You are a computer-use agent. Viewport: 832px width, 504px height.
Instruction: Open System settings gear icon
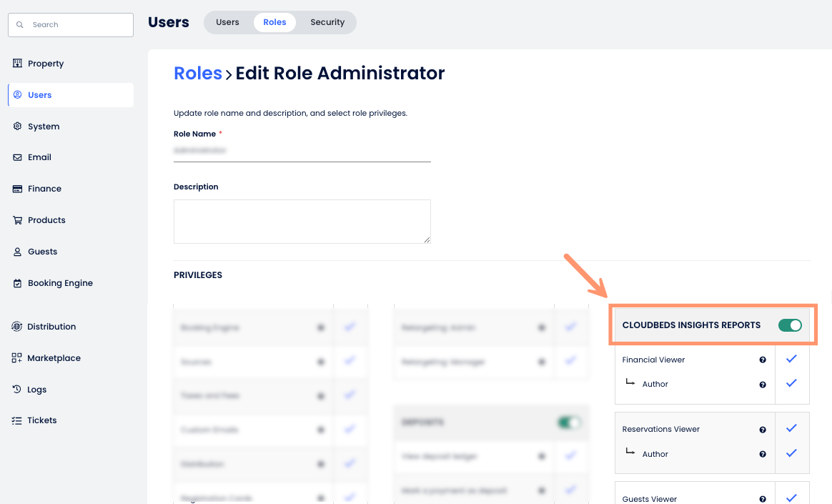pos(18,127)
